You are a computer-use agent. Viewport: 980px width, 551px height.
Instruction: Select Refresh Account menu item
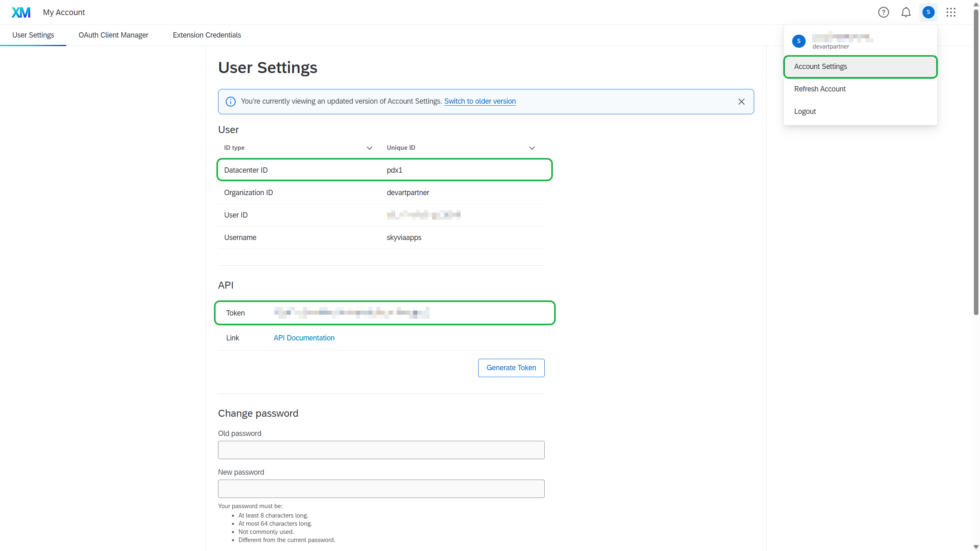pos(820,89)
